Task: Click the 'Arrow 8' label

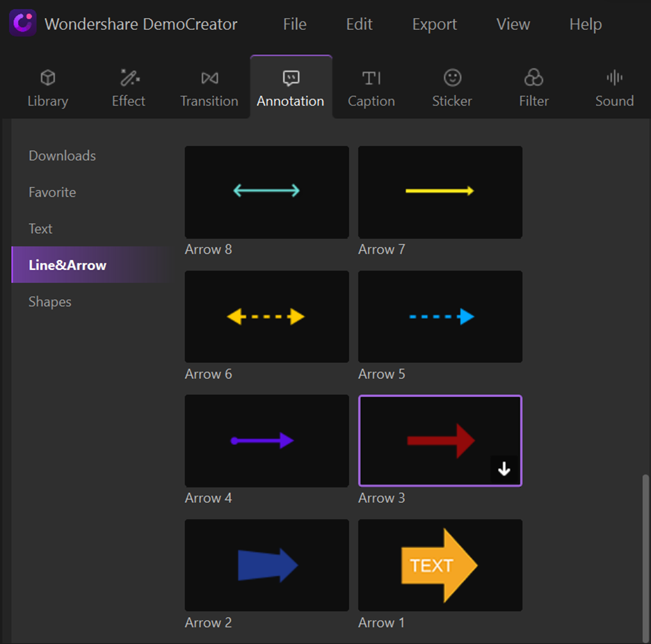Action: [209, 249]
